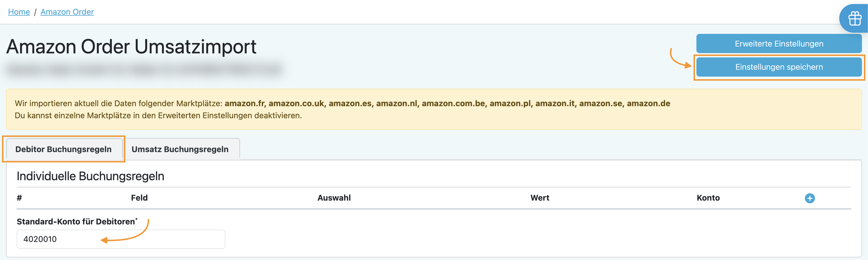Click the Wert column header
This screenshot has height=260, width=868.
coord(540,198)
